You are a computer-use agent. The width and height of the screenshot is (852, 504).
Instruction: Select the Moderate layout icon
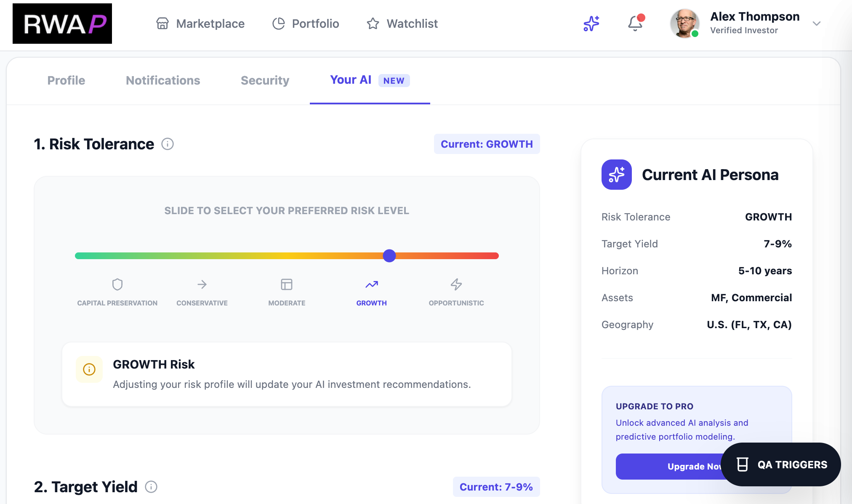pos(287,284)
